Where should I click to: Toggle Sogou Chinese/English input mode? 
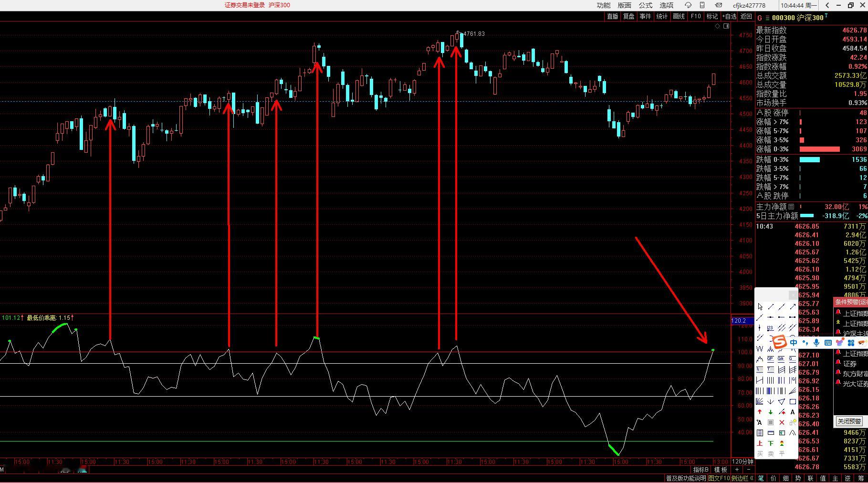coord(794,343)
